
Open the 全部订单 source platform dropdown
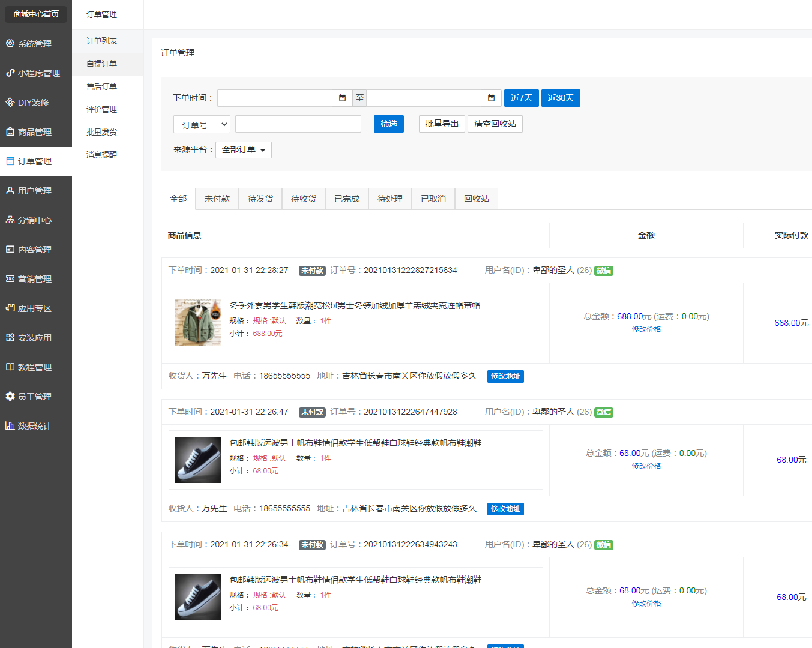pos(244,150)
